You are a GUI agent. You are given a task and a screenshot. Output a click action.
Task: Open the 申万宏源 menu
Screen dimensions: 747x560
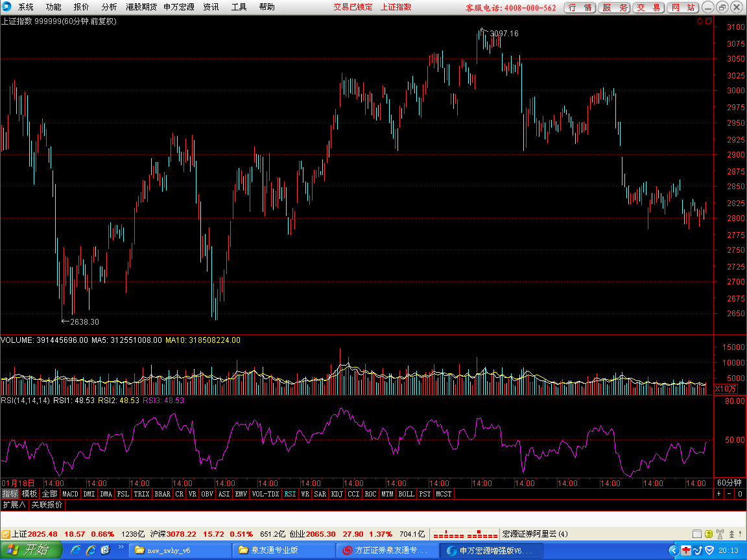pyautogui.click(x=179, y=7)
